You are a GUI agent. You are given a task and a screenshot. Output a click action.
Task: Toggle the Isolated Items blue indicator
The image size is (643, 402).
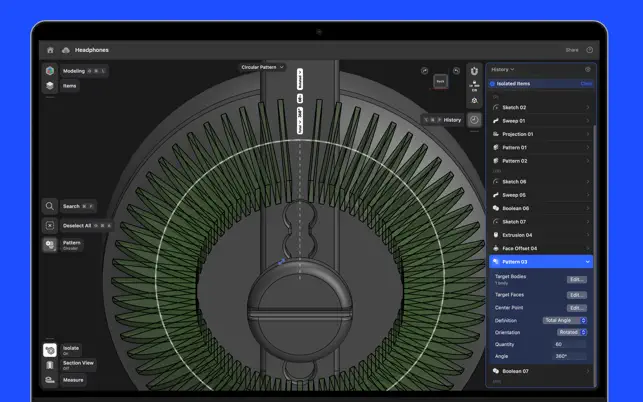(x=492, y=84)
